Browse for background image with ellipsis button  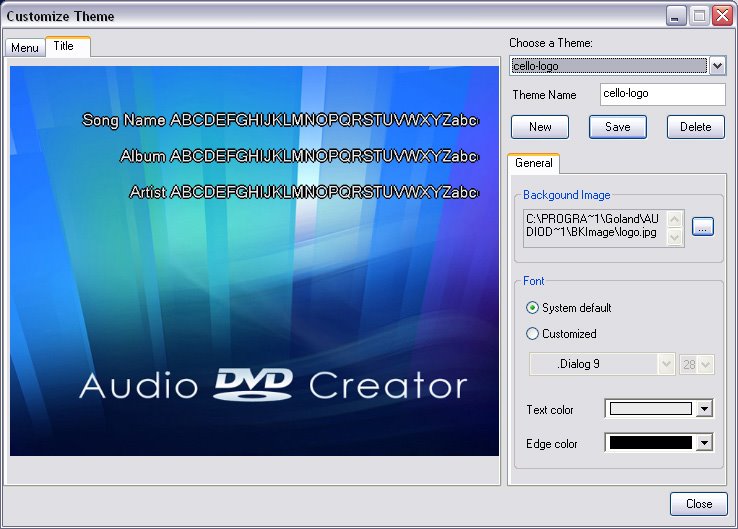pyautogui.click(x=703, y=227)
